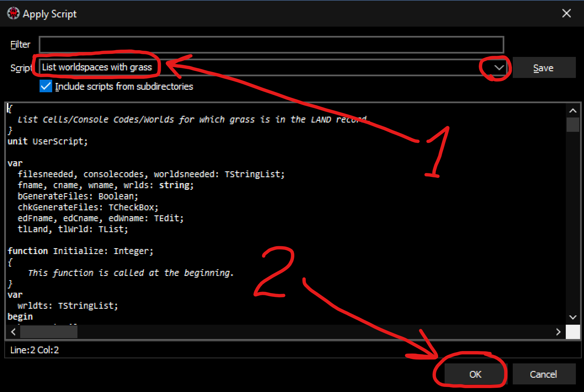Click the vertical scrollbar thumb
This screenshot has height=392, width=584.
(572, 125)
